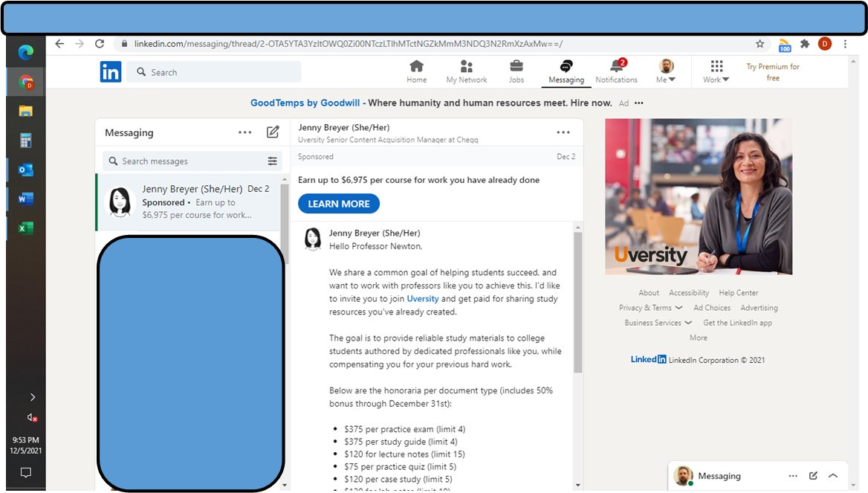Bookmark this page star icon
The height and width of the screenshot is (493, 868).
[759, 44]
